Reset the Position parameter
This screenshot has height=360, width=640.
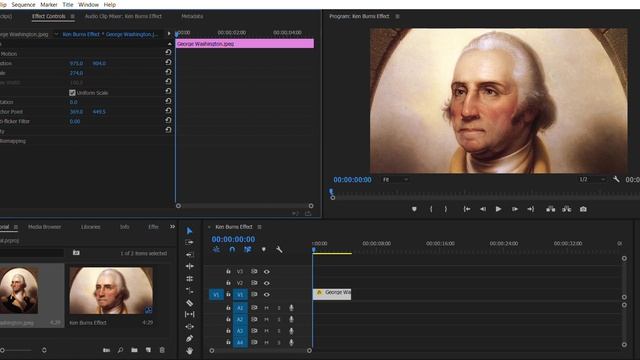coord(168,62)
